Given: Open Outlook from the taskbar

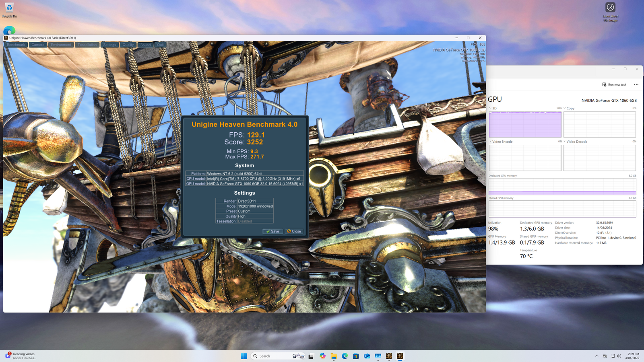Looking at the screenshot, I should [367, 356].
